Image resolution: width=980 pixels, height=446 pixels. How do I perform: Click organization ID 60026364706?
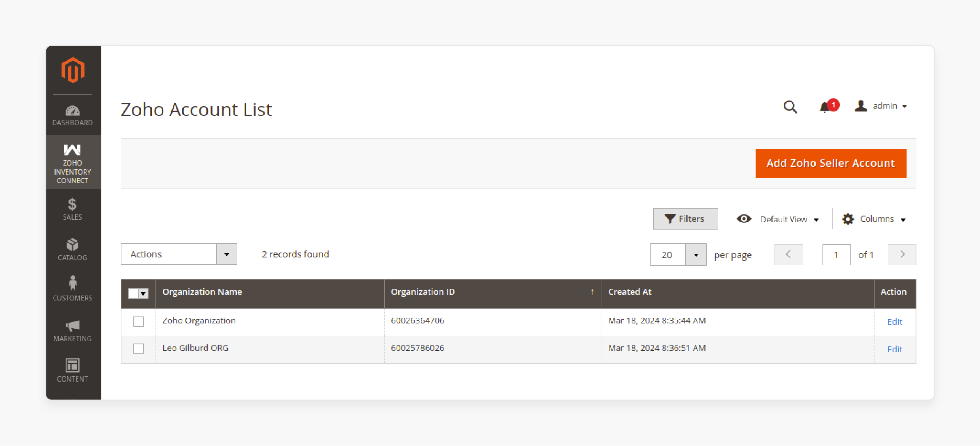(418, 321)
